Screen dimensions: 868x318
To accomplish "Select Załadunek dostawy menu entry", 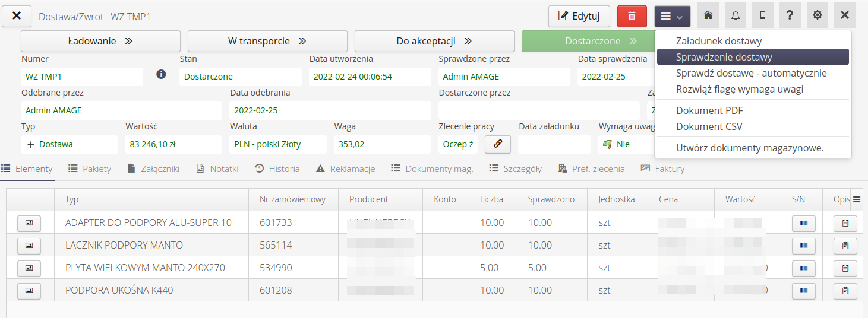I will (x=753, y=41).
